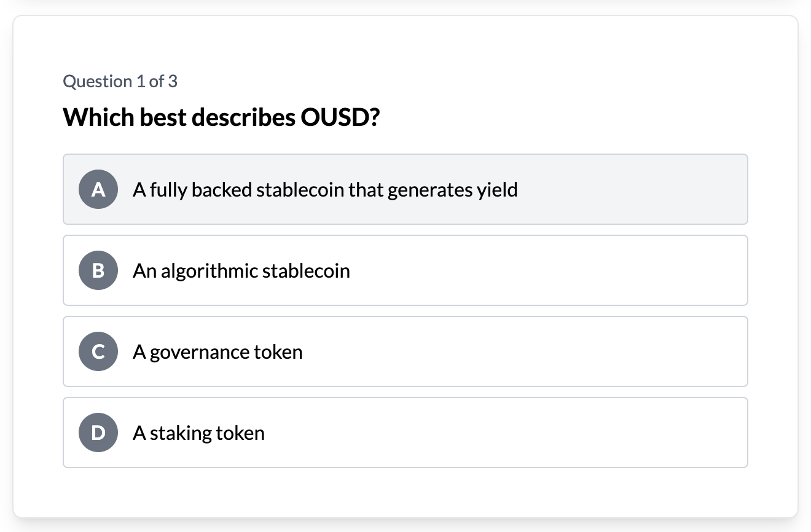Click the word "OUSD?" in the question
The height and width of the screenshot is (532, 811).
340,117
